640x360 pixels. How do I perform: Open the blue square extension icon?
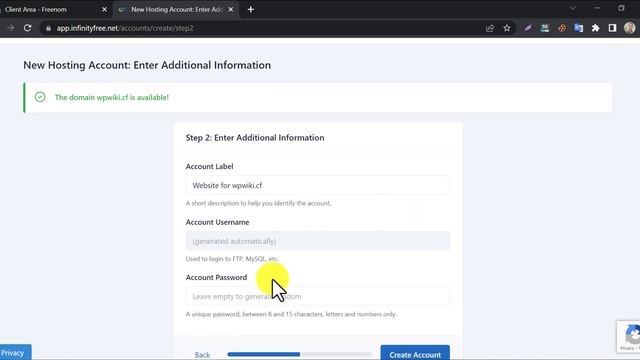[x=545, y=28]
